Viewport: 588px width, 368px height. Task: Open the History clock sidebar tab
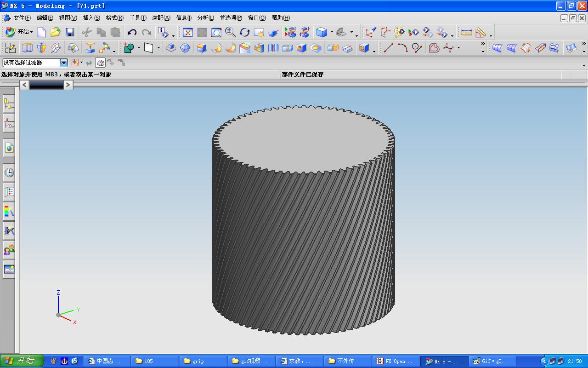click(x=9, y=172)
